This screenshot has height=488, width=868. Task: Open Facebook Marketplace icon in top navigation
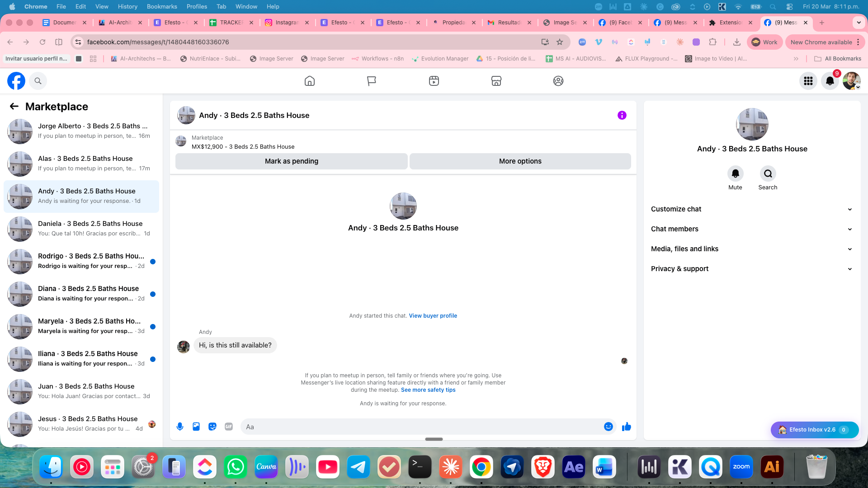[x=496, y=81]
